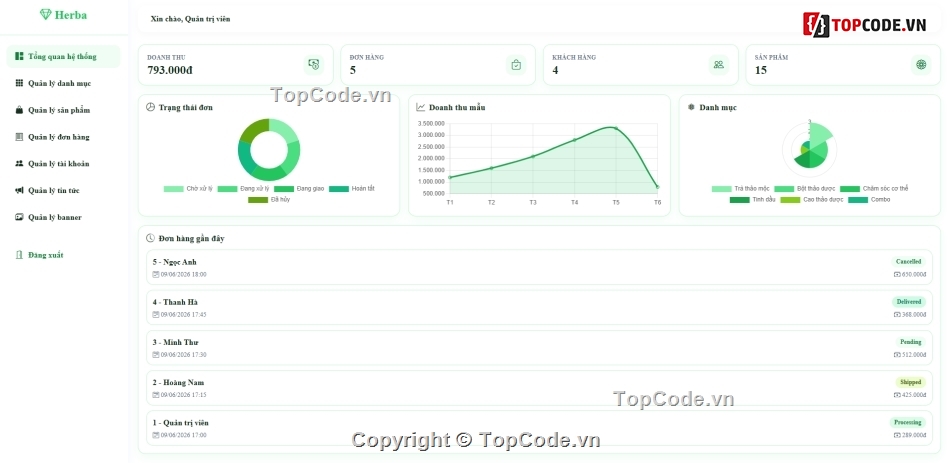Click the Cancelled status badge

pos(909,262)
